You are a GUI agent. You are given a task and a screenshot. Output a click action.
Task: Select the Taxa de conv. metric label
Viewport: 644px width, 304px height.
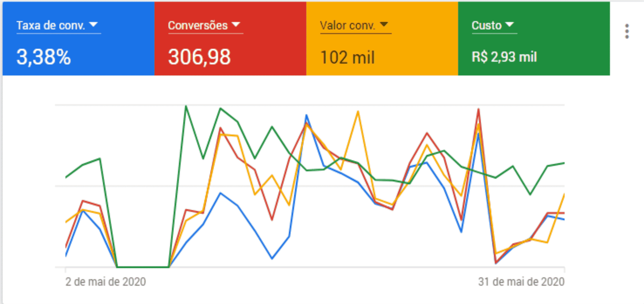[x=51, y=25]
